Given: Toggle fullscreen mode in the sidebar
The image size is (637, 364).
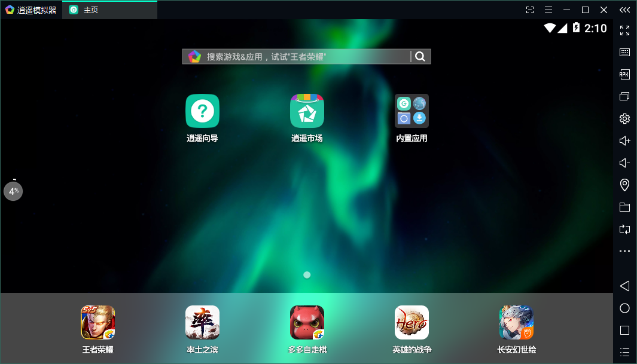Looking at the screenshot, I should (624, 30).
